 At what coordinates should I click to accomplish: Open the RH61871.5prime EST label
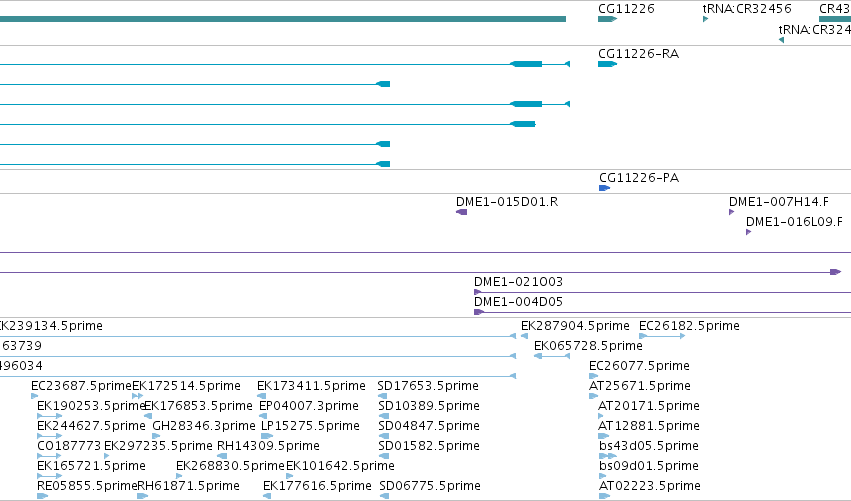point(188,486)
